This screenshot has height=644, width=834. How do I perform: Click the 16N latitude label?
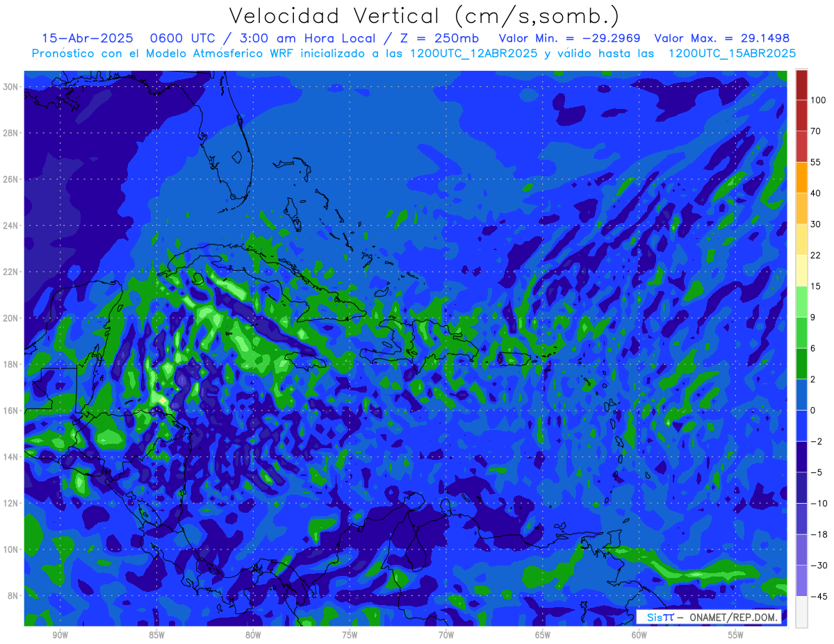click(x=10, y=411)
